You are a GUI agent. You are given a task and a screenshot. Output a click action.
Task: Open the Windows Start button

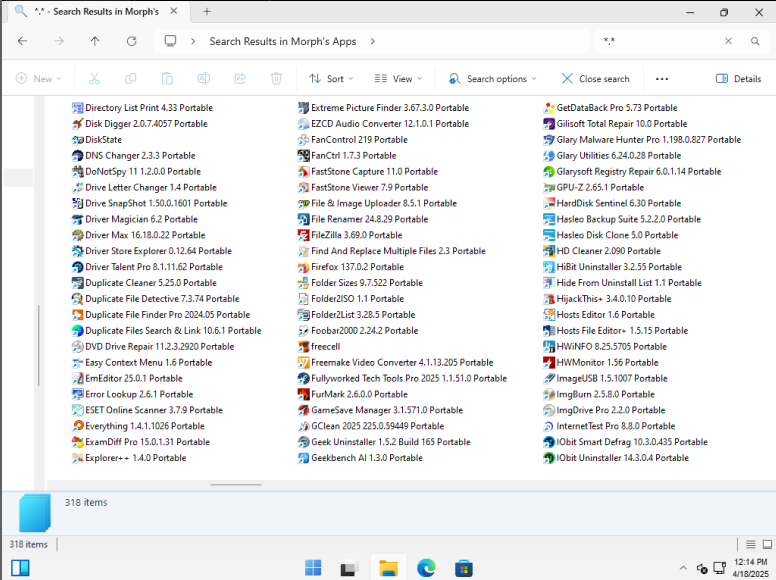pyautogui.click(x=313, y=568)
